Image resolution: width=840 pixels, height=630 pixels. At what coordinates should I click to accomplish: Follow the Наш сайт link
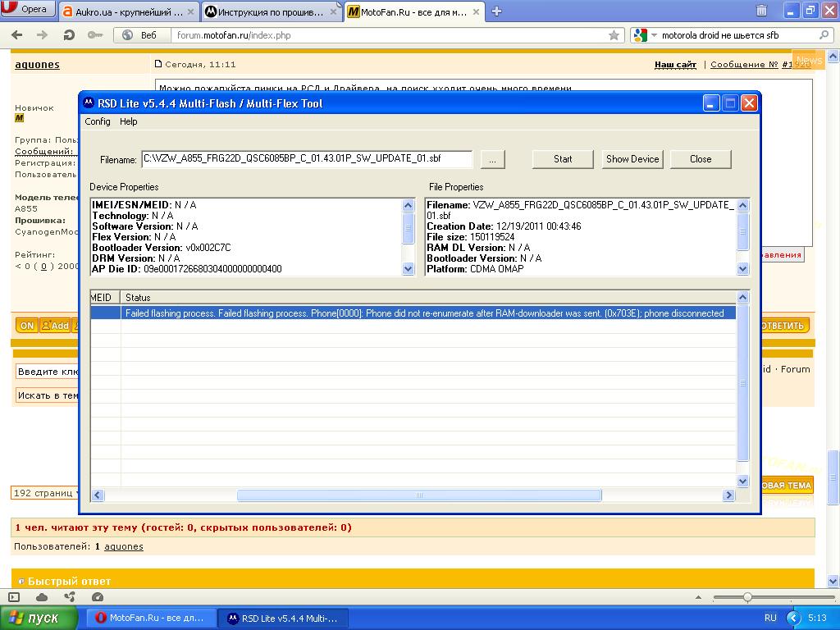click(675, 64)
